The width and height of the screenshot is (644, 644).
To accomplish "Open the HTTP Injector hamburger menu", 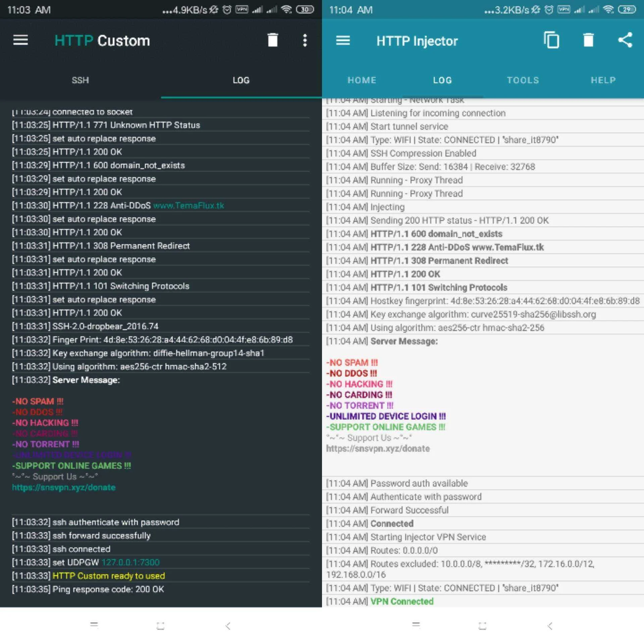I will [x=343, y=41].
